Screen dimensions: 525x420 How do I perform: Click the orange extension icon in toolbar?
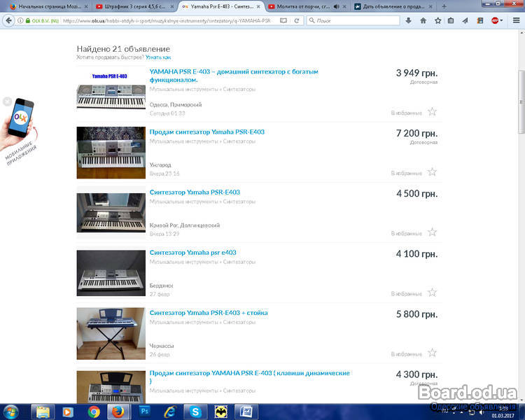click(479, 20)
